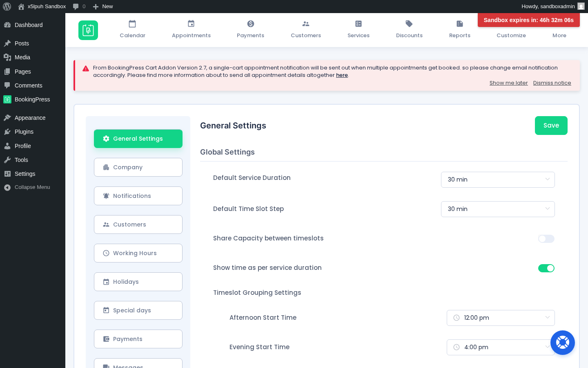Open the Customize menu item

(x=511, y=36)
